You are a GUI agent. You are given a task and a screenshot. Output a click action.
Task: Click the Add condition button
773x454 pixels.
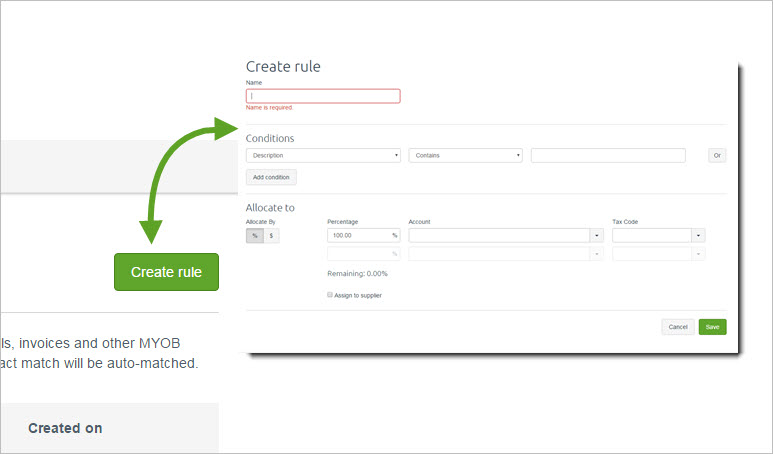271,177
